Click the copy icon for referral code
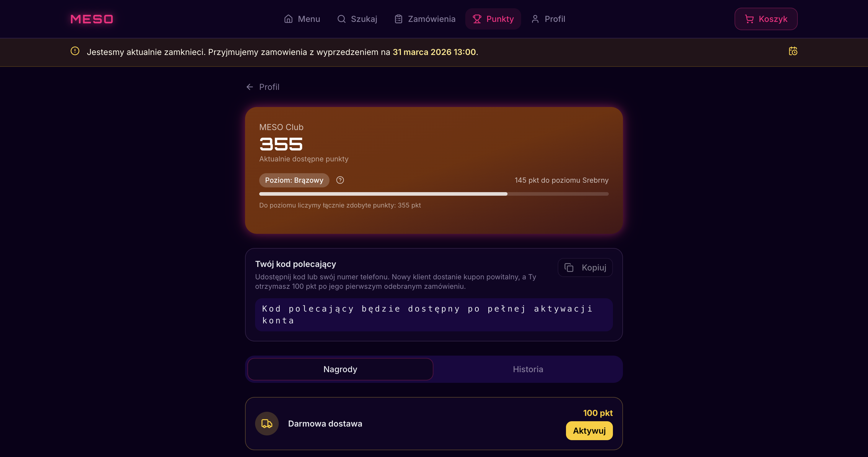The height and width of the screenshot is (457, 868). pos(569,268)
